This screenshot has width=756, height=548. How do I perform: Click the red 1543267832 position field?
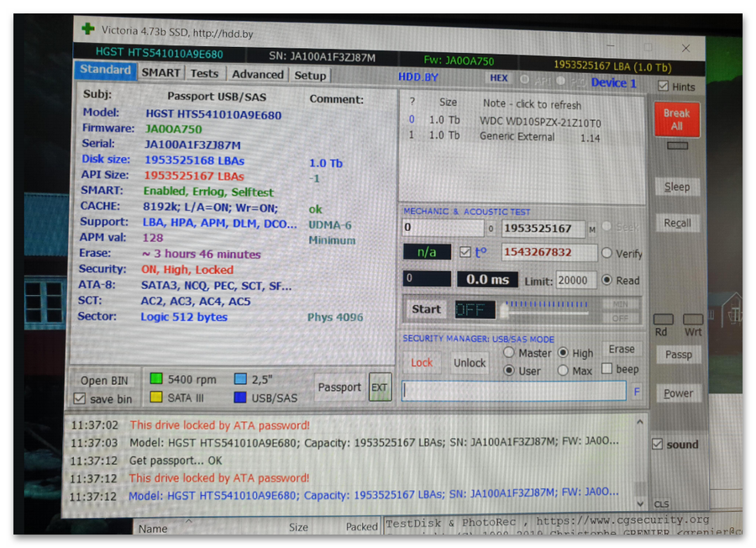tap(549, 252)
